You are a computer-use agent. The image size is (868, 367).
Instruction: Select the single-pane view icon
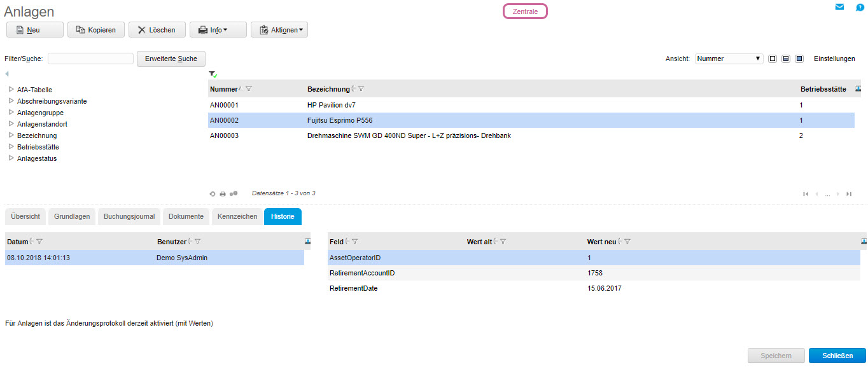point(773,58)
